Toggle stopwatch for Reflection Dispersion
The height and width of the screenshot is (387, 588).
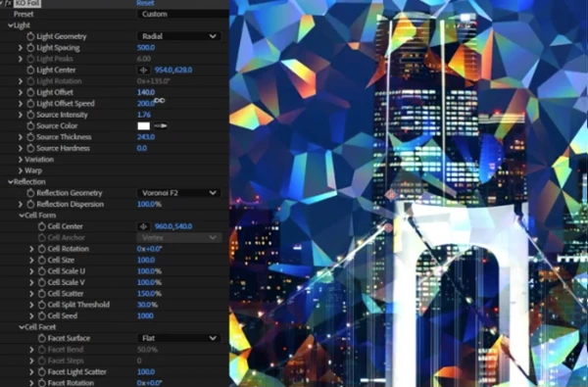[x=30, y=205]
